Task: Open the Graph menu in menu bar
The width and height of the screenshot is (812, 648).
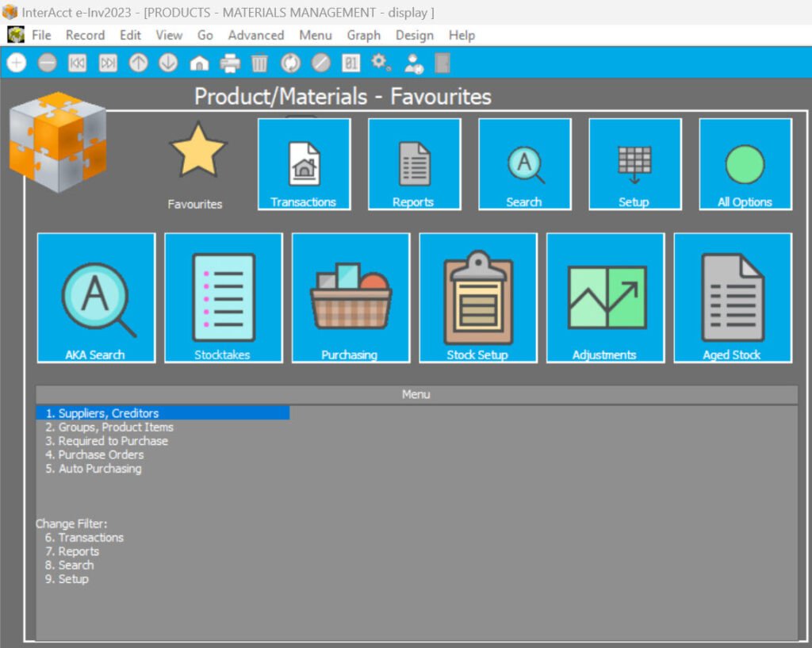Action: 363,35
